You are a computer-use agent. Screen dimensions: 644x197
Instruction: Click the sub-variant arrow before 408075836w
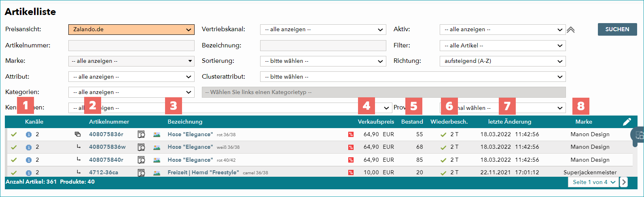coord(78,147)
